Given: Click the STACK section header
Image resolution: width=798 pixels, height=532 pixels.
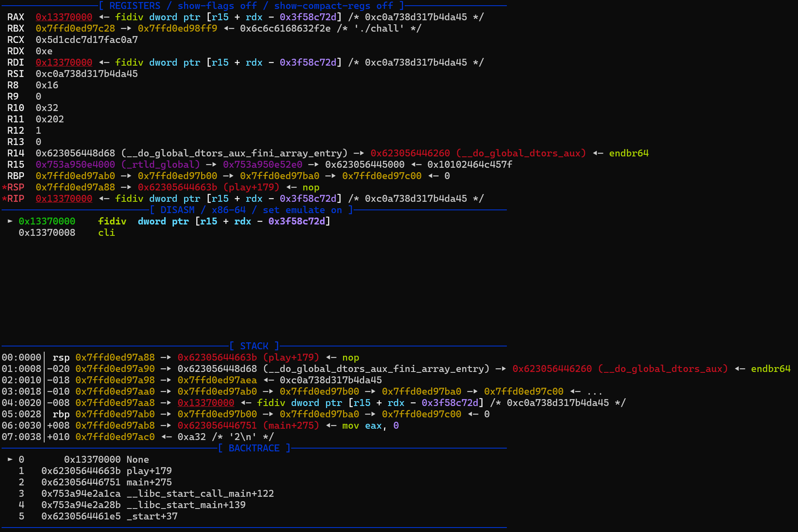Looking at the screenshot, I should (x=254, y=346).
